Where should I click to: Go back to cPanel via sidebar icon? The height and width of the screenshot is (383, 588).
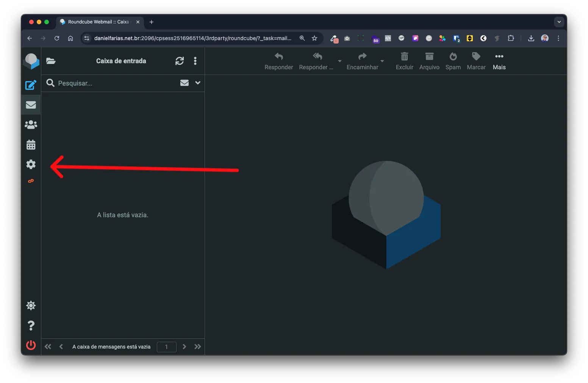31,181
